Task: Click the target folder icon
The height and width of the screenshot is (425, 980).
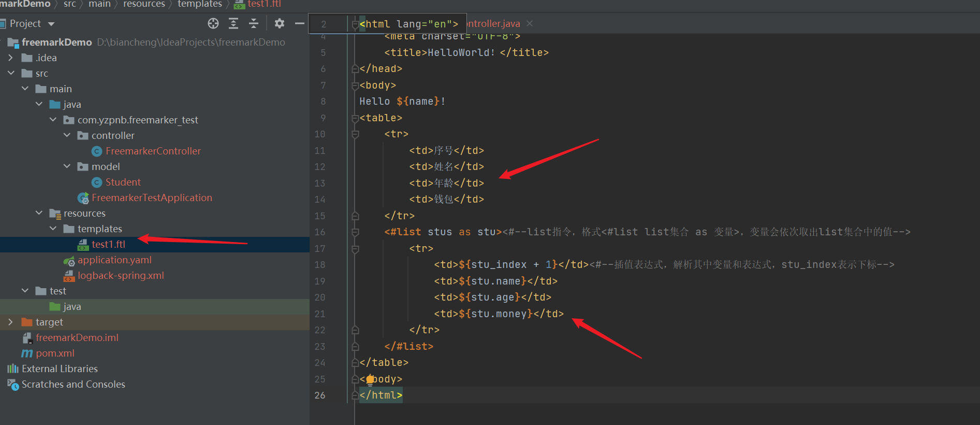Action: 27,322
